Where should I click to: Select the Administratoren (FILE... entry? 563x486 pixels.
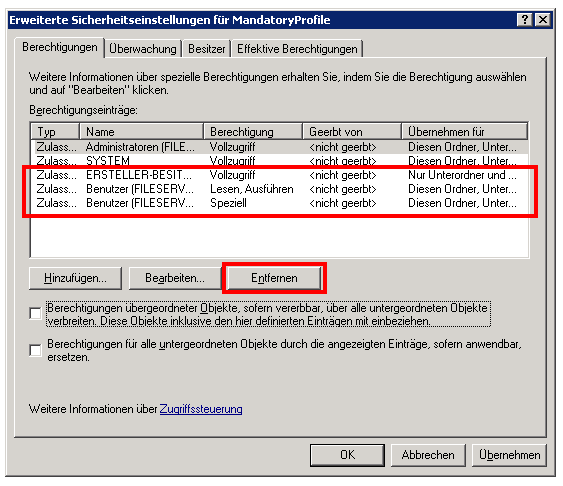coord(280,147)
